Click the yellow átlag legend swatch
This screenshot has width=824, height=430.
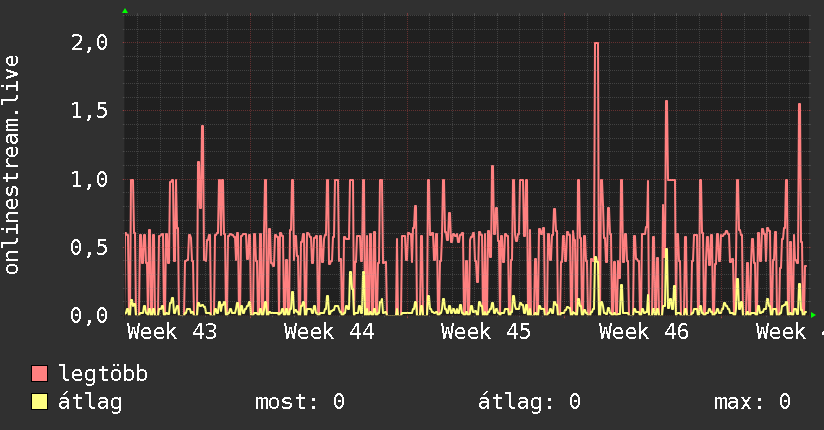pos(39,402)
